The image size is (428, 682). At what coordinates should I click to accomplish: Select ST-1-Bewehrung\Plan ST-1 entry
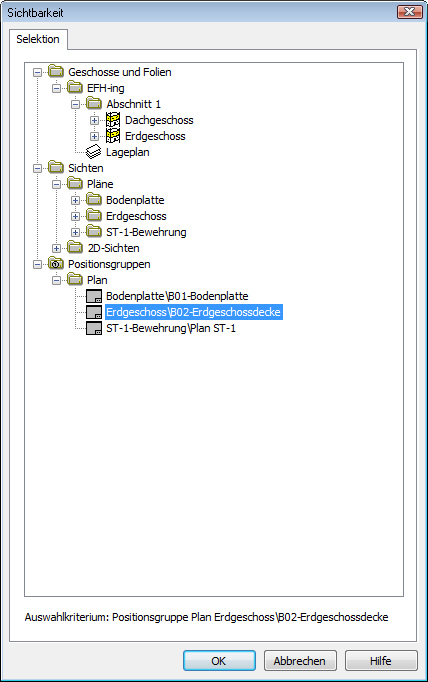tap(171, 328)
